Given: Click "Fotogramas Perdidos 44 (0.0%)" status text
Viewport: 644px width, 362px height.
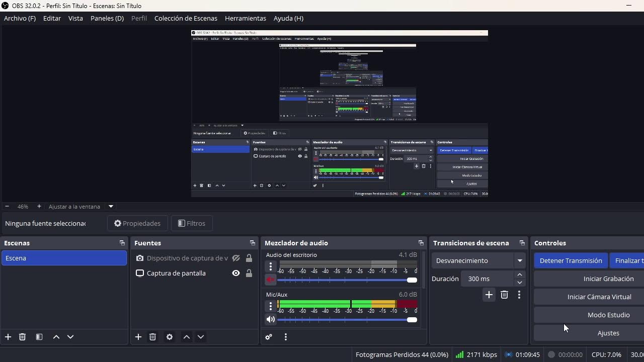Looking at the screenshot, I should point(402,354).
